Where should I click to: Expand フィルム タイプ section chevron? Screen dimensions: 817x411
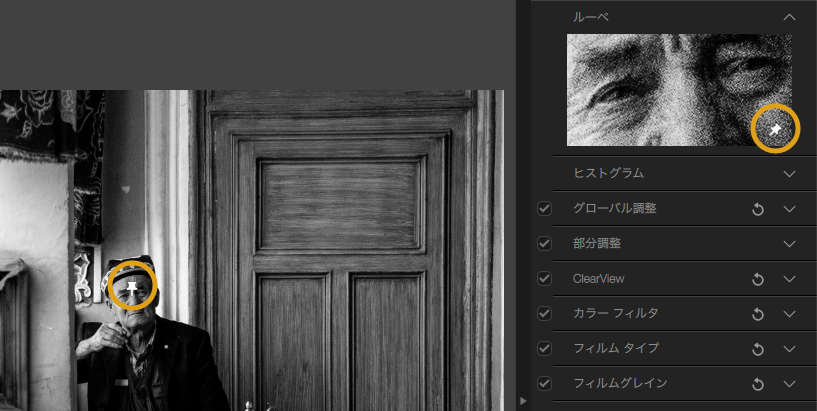(789, 348)
